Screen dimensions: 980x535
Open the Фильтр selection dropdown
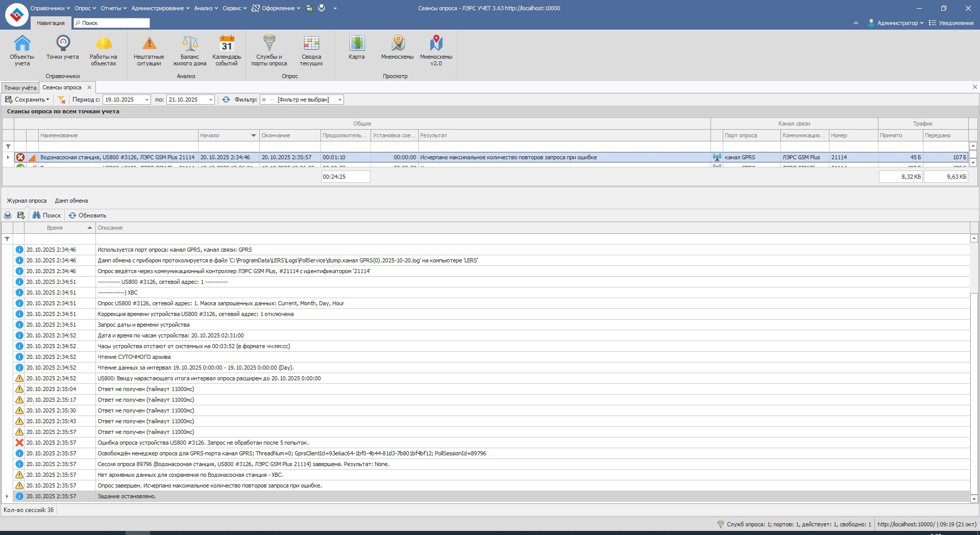tap(339, 100)
